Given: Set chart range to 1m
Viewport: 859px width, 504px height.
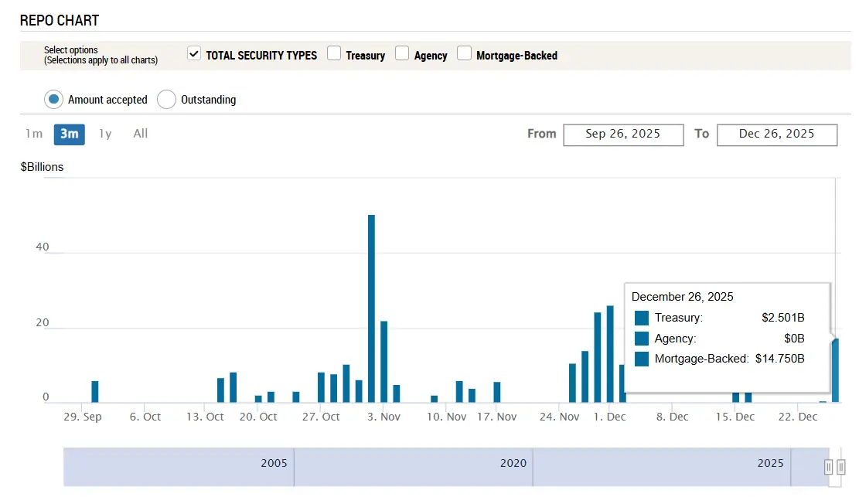Looking at the screenshot, I should click(33, 134).
